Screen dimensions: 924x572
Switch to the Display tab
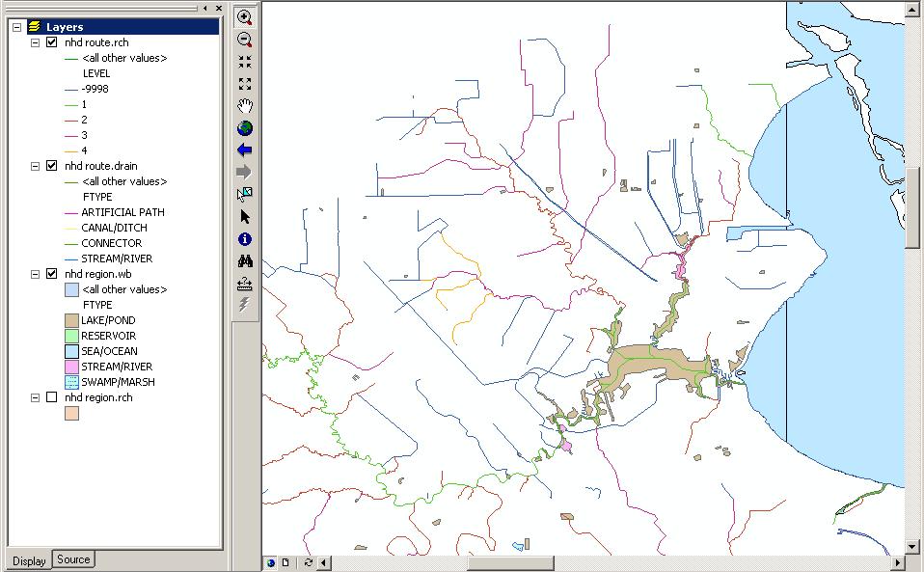pos(29,560)
